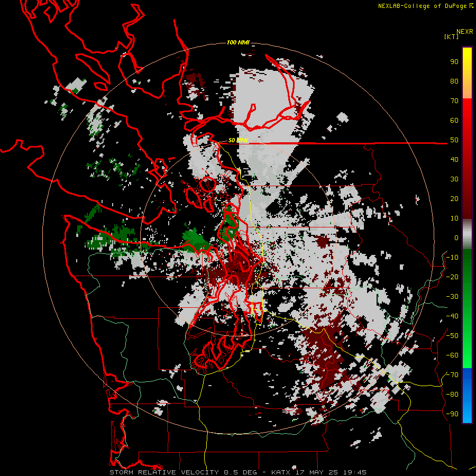Click the positive 50 knot scale value
This screenshot has width=476, height=476.
pos(454,140)
